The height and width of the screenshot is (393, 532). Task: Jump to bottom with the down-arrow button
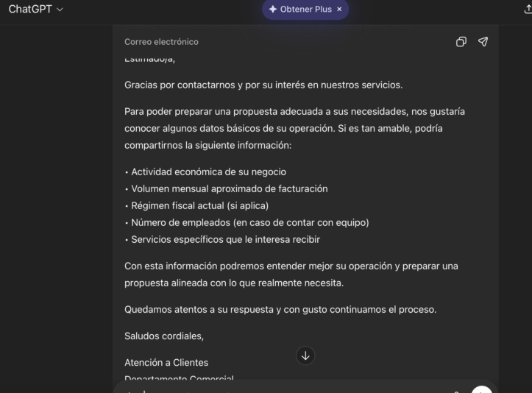point(305,355)
